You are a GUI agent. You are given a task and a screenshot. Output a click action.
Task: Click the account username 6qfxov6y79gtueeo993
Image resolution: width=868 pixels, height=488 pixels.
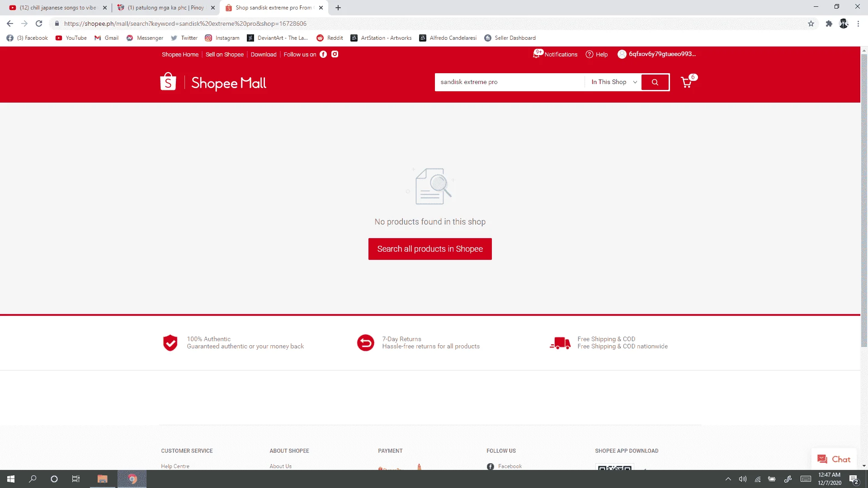pyautogui.click(x=662, y=54)
